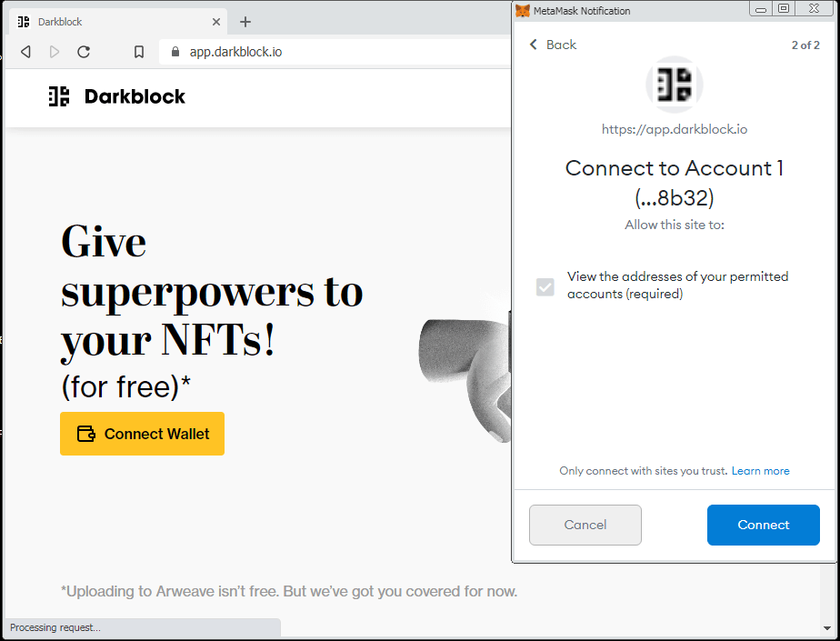The width and height of the screenshot is (840, 641).
Task: Close the MetaMask Notification window
Action: (x=815, y=8)
